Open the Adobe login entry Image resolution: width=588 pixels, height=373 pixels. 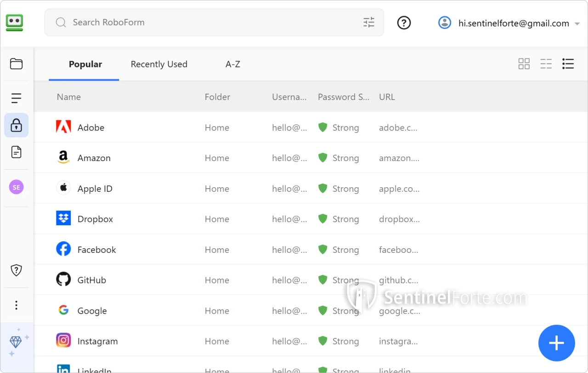coord(311,127)
